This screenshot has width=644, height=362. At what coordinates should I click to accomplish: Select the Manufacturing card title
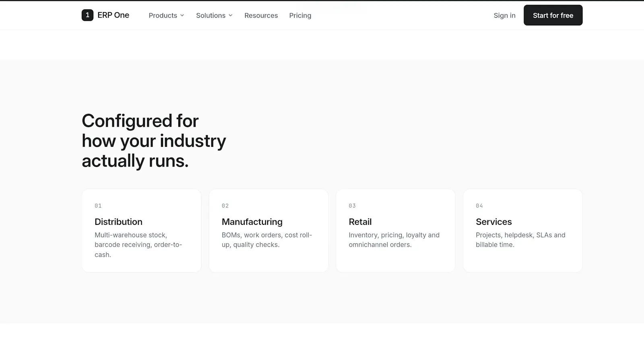pyautogui.click(x=252, y=222)
